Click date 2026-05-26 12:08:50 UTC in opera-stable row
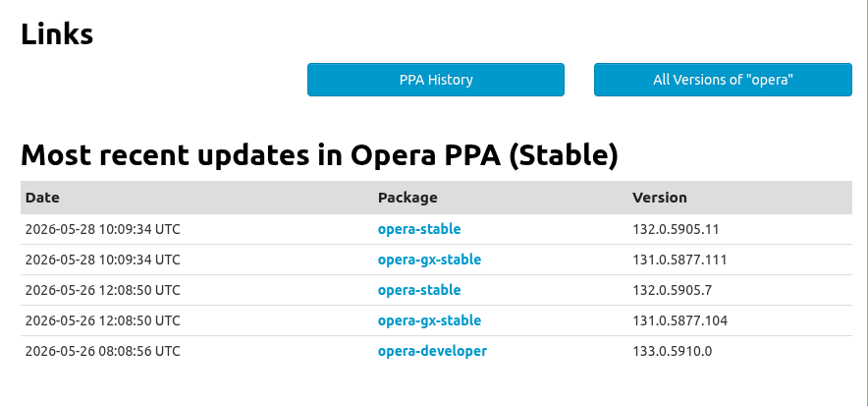868x406 pixels. (103, 290)
